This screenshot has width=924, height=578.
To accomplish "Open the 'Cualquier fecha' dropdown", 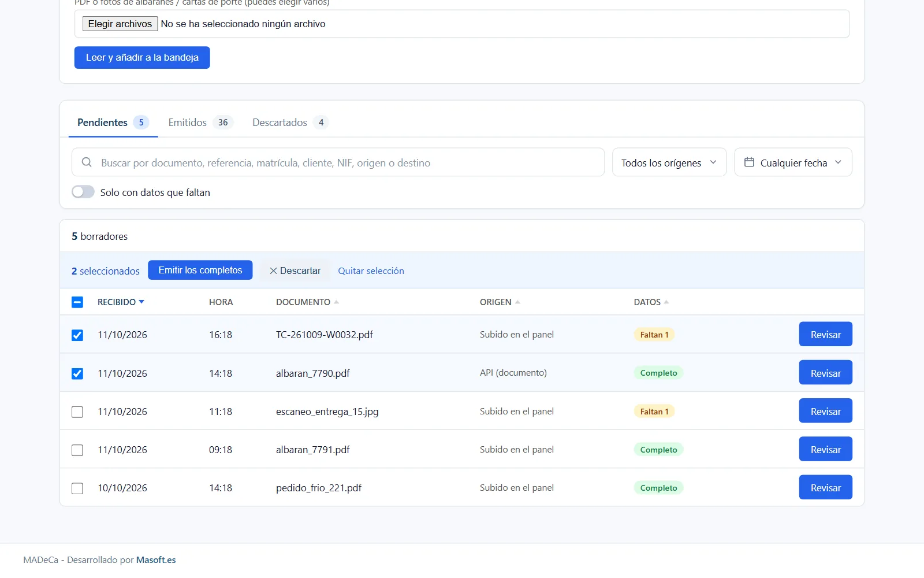I will [793, 162].
